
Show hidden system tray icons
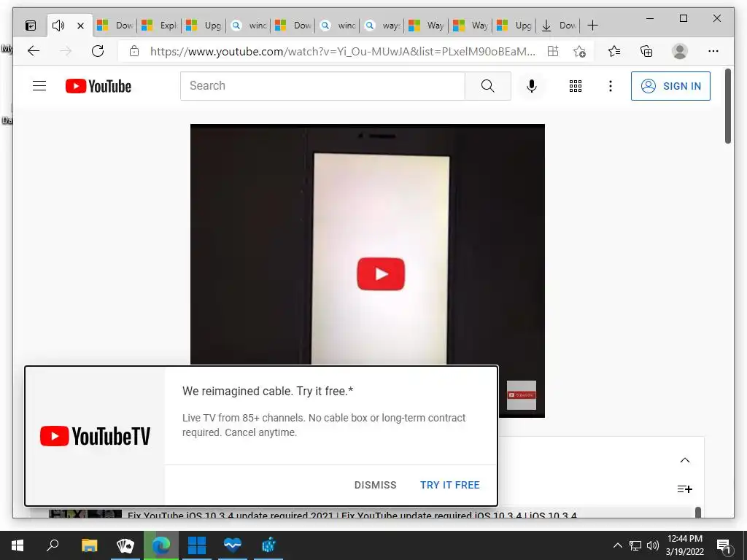617,545
